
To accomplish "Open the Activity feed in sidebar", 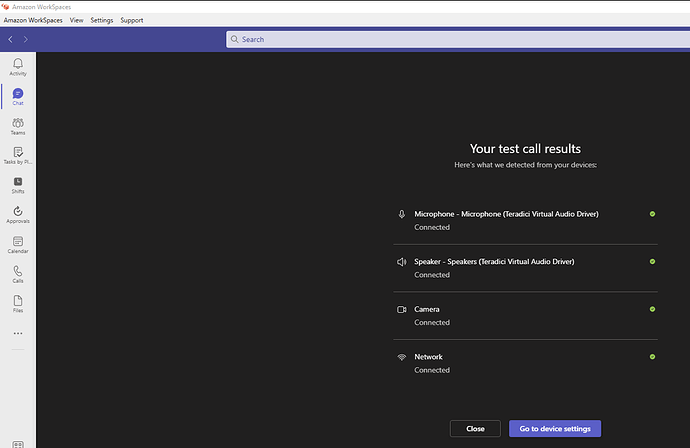I will 18,67.
